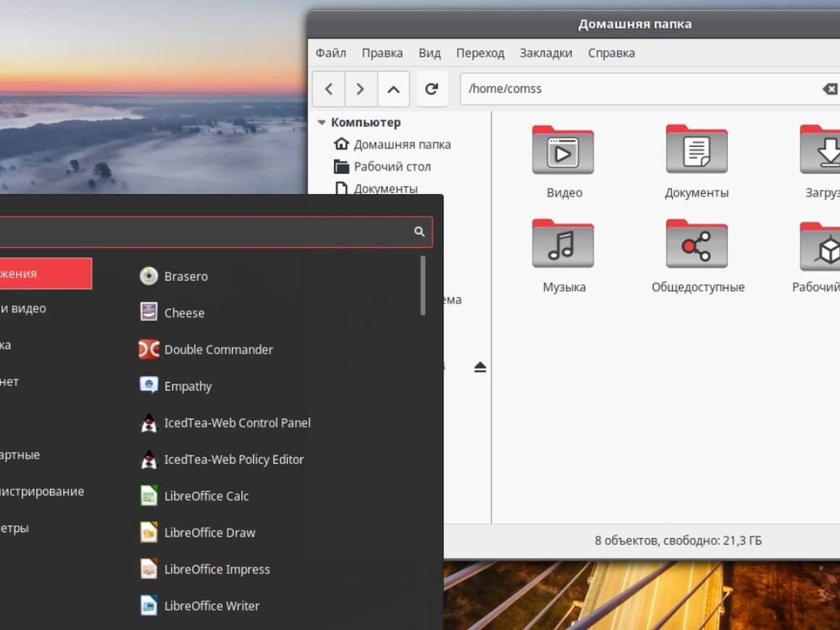Open the Файл menu

[331, 53]
